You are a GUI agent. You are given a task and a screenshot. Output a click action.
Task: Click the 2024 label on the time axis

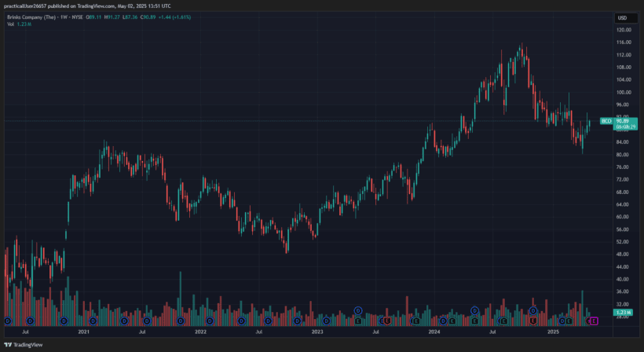(x=434, y=332)
